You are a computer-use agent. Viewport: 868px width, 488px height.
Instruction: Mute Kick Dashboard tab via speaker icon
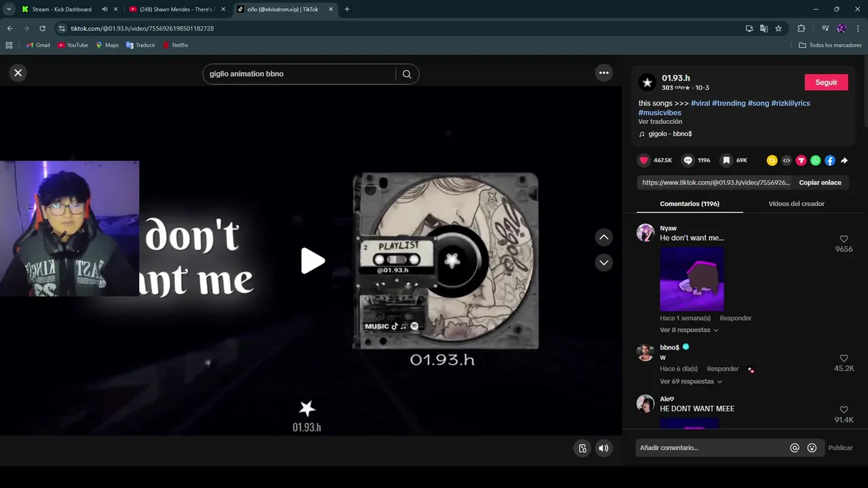pyautogui.click(x=104, y=9)
